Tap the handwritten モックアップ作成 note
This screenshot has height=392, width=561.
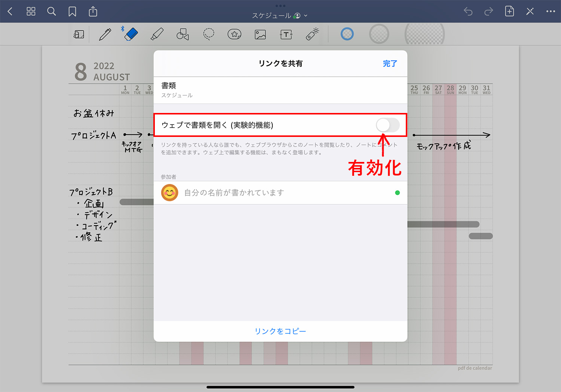pyautogui.click(x=444, y=146)
